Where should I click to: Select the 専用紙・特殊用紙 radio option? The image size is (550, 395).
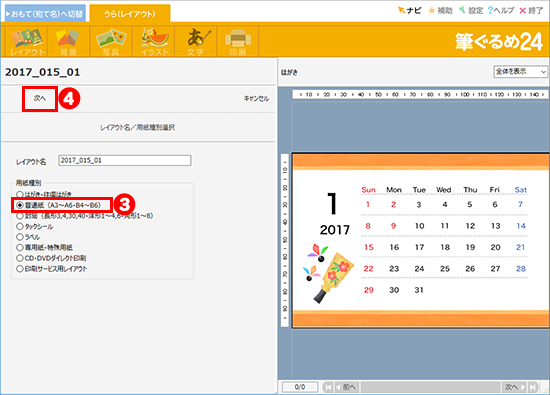click(x=45, y=248)
